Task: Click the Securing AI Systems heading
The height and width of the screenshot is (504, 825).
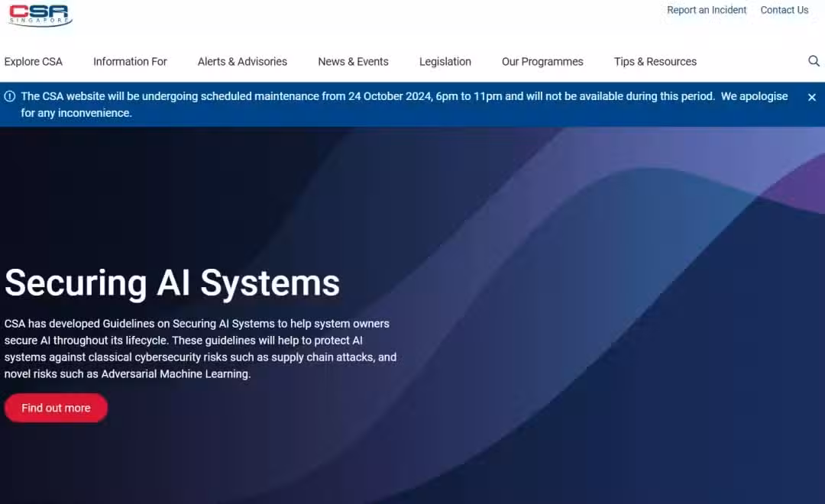Action: click(172, 283)
